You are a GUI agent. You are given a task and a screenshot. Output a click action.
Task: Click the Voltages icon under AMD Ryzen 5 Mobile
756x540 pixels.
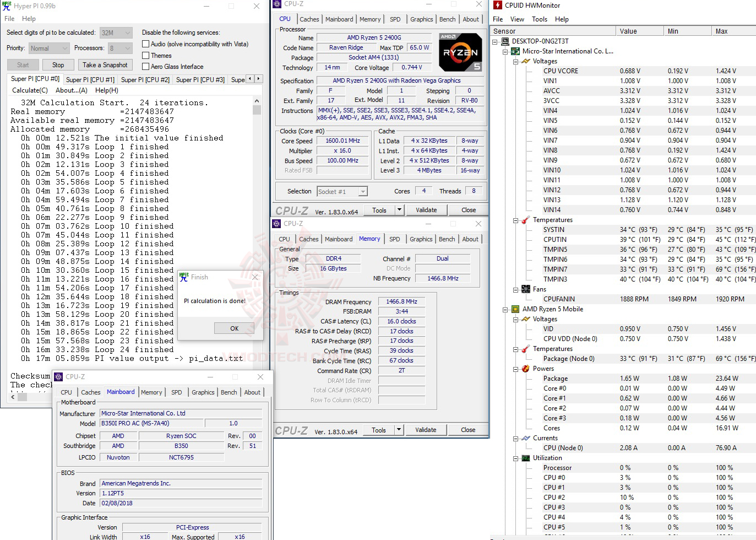pos(526,319)
